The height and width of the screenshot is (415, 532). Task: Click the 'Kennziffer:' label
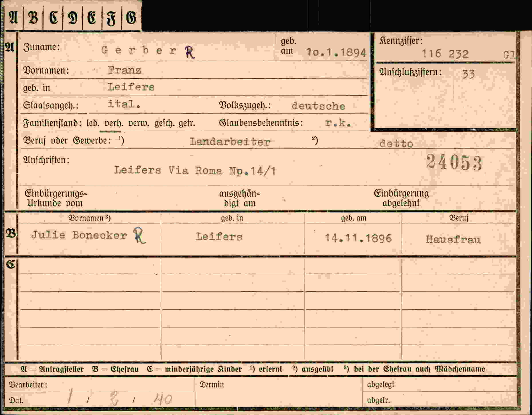tap(401, 41)
